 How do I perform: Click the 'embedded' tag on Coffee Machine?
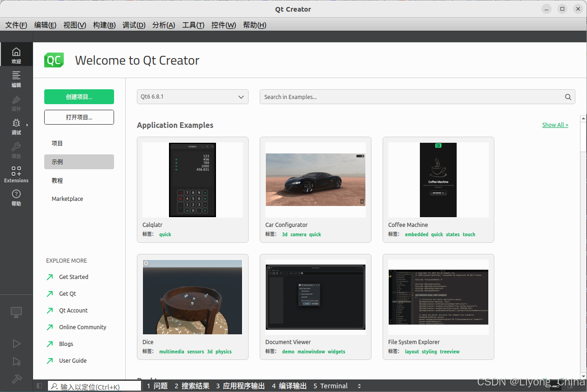417,234
